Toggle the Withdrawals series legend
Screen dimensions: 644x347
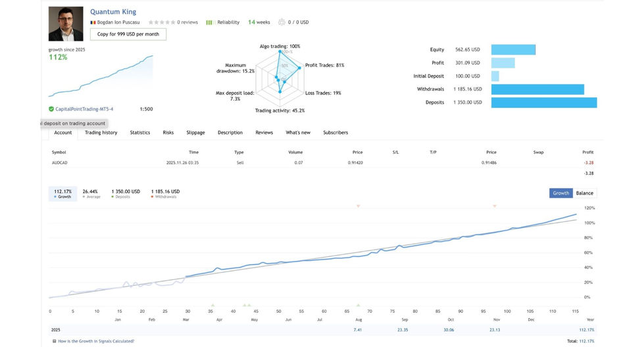(x=164, y=194)
